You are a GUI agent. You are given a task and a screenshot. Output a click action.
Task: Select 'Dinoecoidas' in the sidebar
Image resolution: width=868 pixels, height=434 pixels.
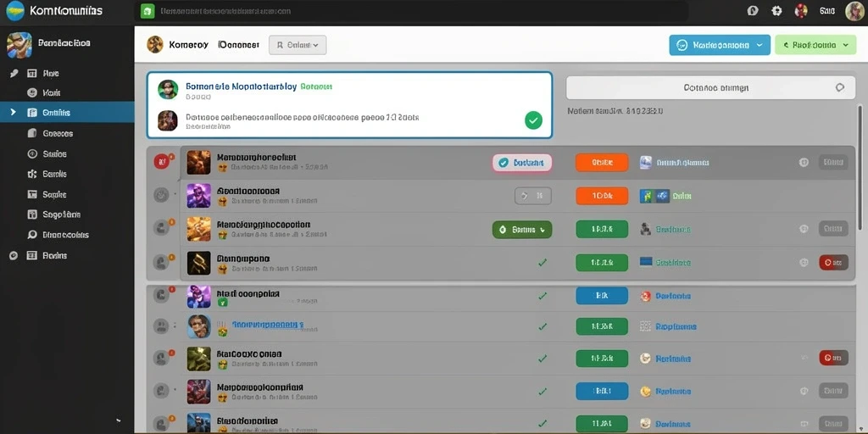click(x=65, y=235)
